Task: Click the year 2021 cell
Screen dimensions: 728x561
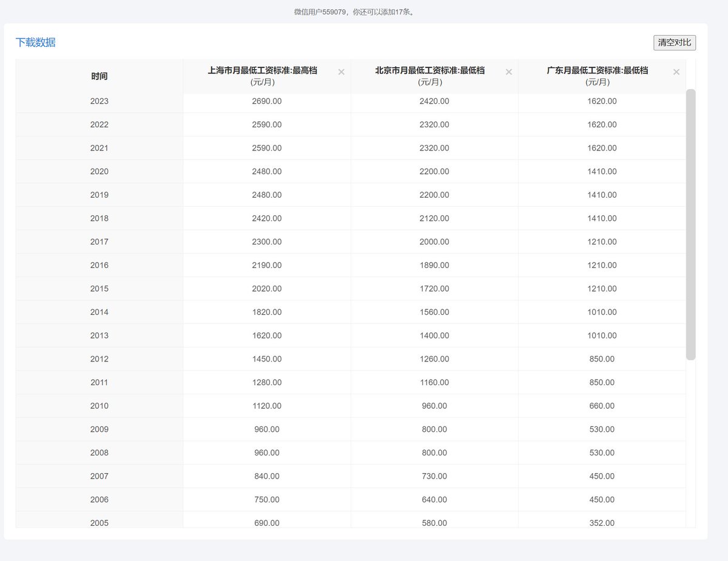Action: (x=99, y=148)
